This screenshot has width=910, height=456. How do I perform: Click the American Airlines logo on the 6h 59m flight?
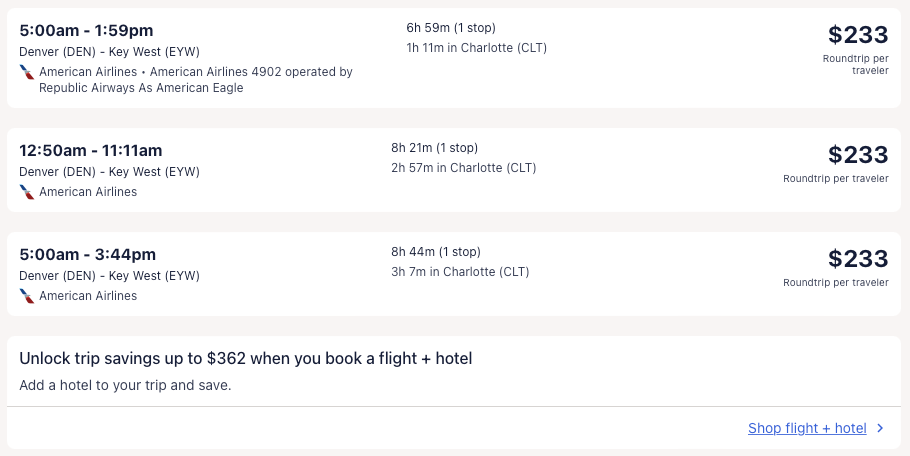[x=27, y=72]
